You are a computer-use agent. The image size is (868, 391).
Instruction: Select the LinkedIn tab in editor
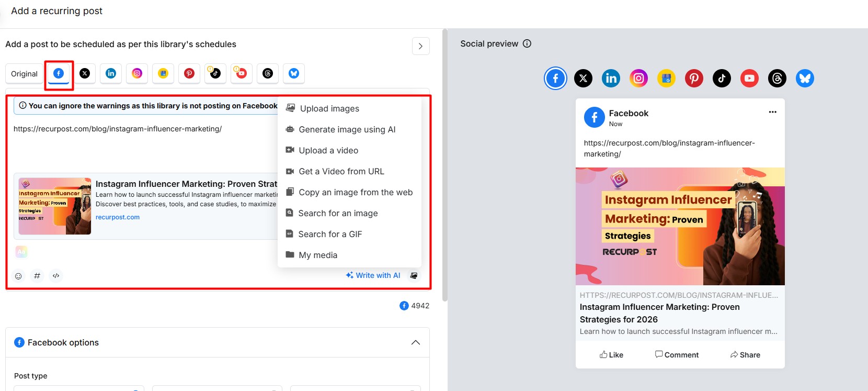coord(111,74)
